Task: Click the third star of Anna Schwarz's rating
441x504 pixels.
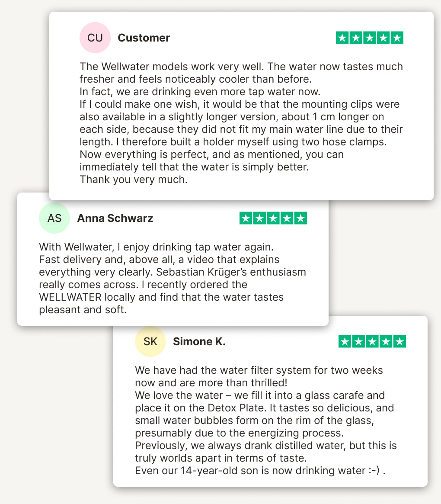Action: [x=273, y=218]
